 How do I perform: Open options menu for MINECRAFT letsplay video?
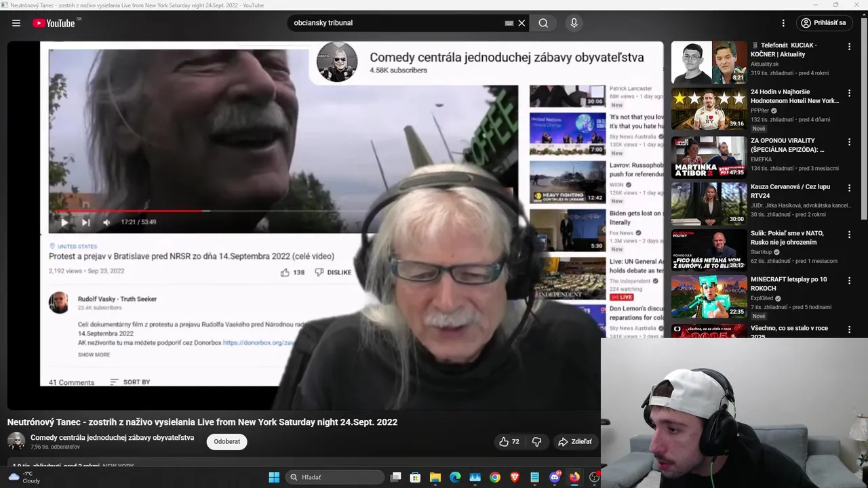coord(849,281)
